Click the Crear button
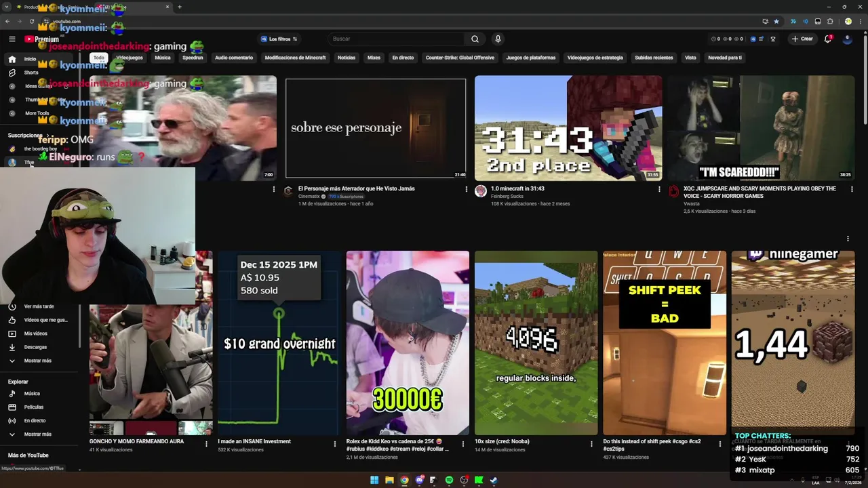The width and height of the screenshot is (868, 488). [x=802, y=39]
